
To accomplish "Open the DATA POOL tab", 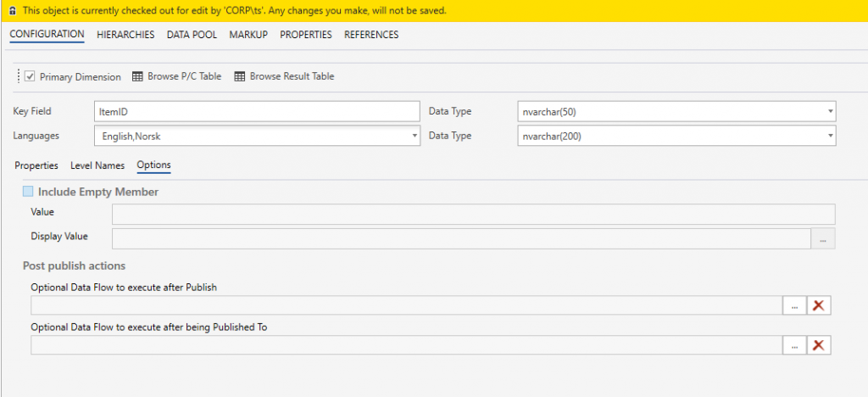I will click(x=192, y=35).
